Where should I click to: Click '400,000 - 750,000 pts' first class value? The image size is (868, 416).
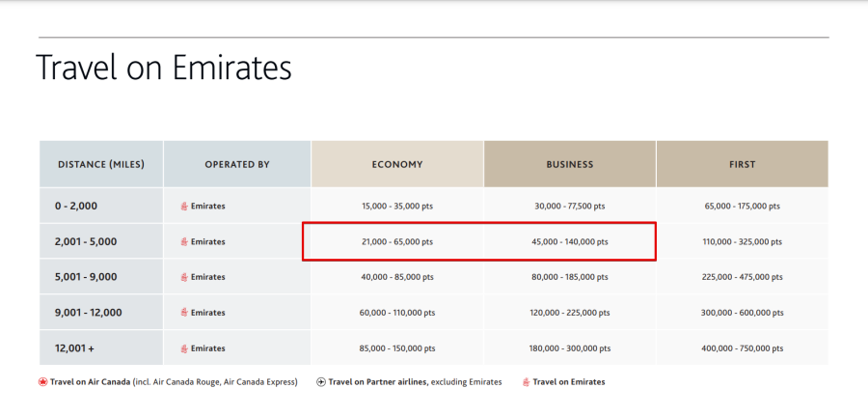743,348
